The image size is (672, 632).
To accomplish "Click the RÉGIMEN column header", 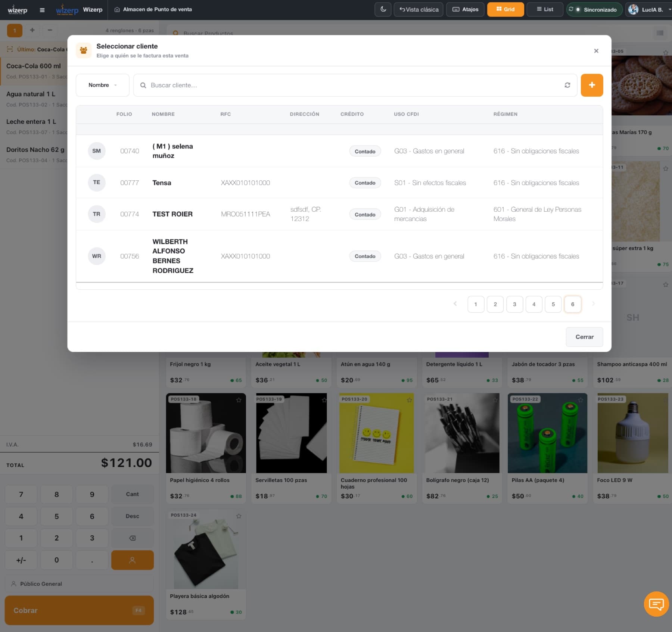I will (505, 114).
